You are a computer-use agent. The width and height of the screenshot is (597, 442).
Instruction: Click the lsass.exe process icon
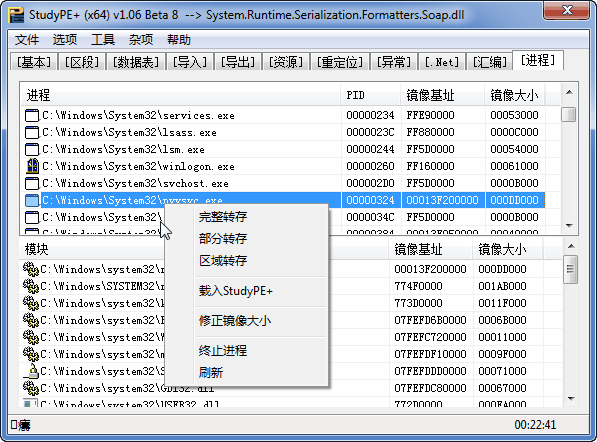pyautogui.click(x=32, y=132)
